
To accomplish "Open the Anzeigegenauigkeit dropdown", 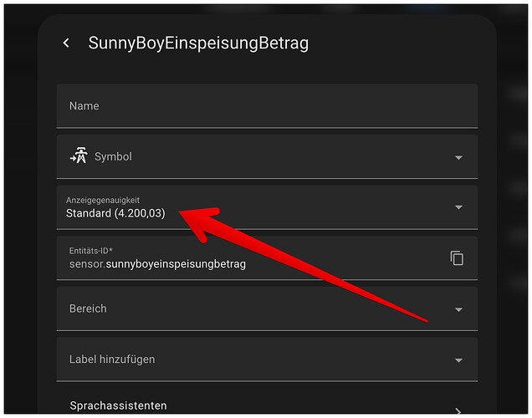I will [267, 207].
